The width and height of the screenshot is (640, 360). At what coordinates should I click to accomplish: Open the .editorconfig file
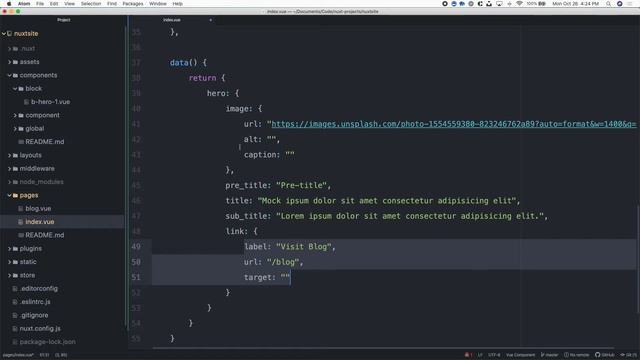39,289
